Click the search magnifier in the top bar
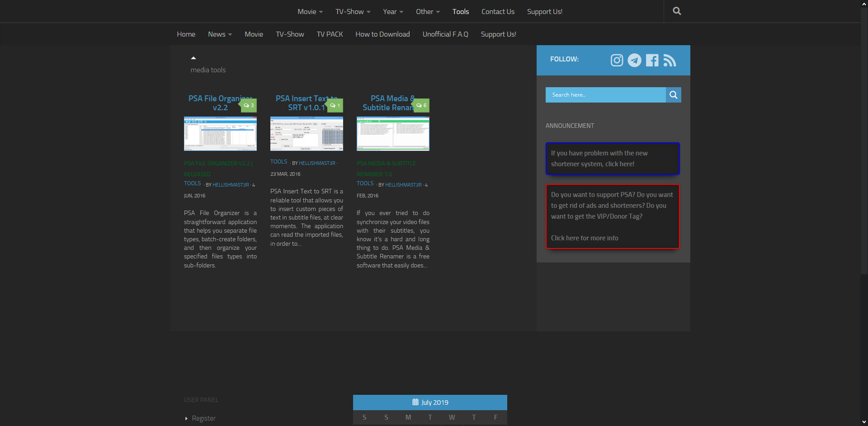Viewport: 868px width, 426px height. point(676,11)
